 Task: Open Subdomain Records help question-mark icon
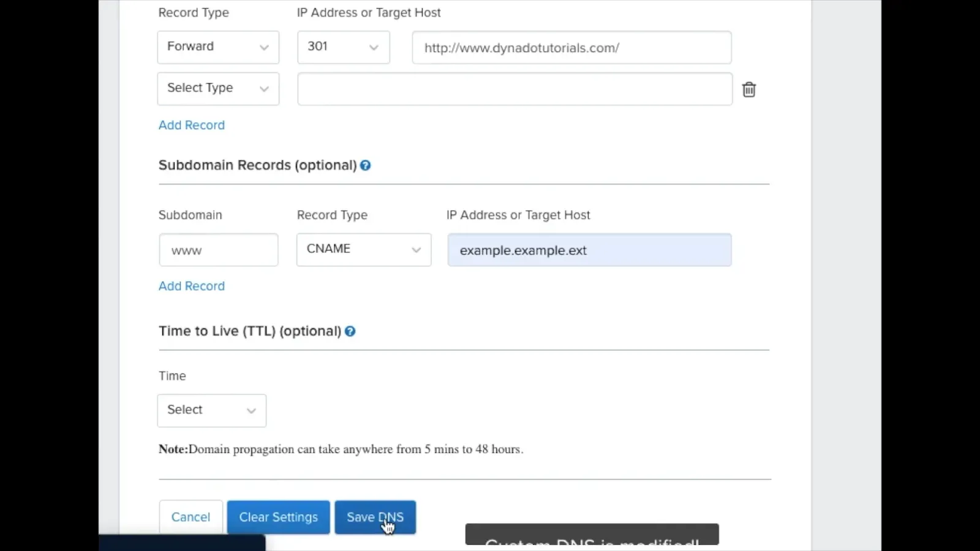coord(365,165)
